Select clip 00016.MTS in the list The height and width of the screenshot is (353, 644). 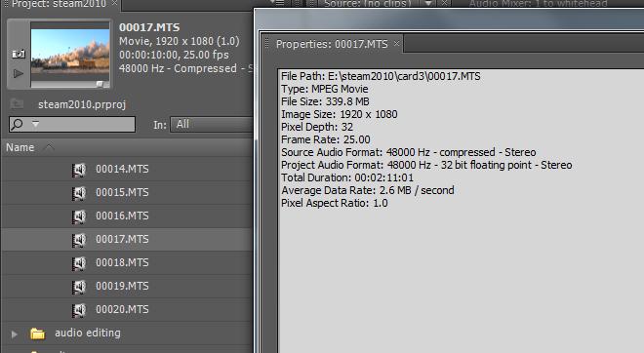pos(122,216)
